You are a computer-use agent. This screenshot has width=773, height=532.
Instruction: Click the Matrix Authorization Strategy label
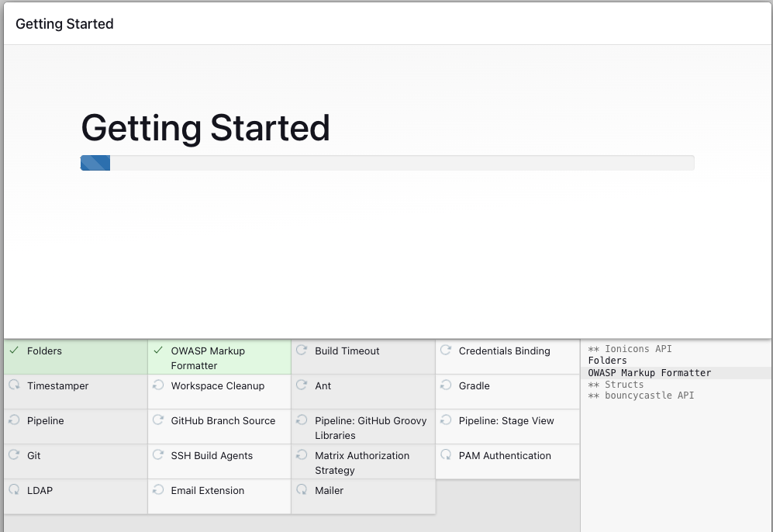coord(362,463)
